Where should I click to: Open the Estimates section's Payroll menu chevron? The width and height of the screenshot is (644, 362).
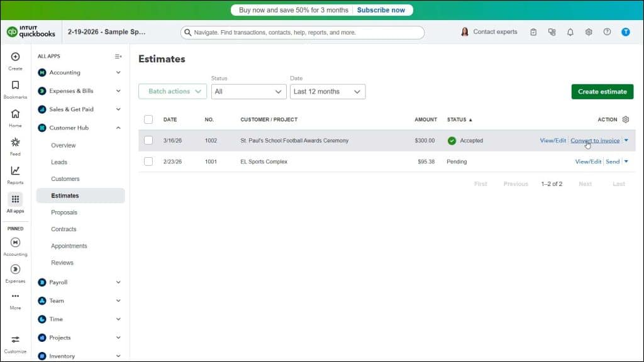[118, 282]
